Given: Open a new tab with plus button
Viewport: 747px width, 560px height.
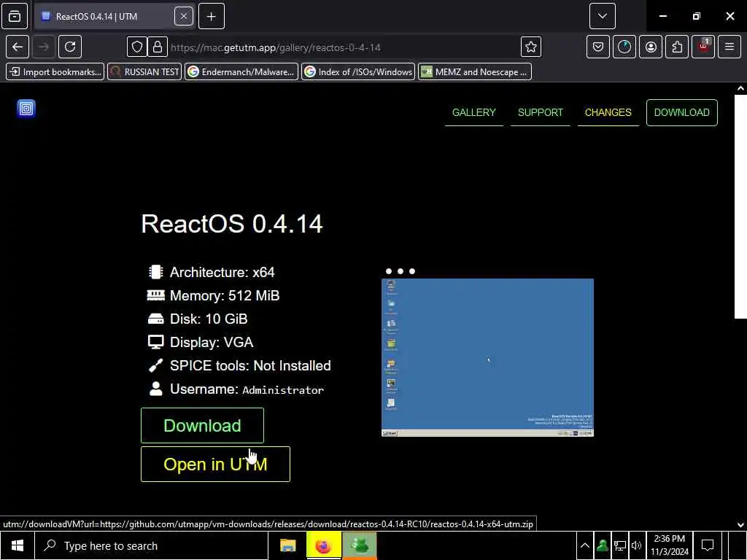Looking at the screenshot, I should [x=212, y=16].
